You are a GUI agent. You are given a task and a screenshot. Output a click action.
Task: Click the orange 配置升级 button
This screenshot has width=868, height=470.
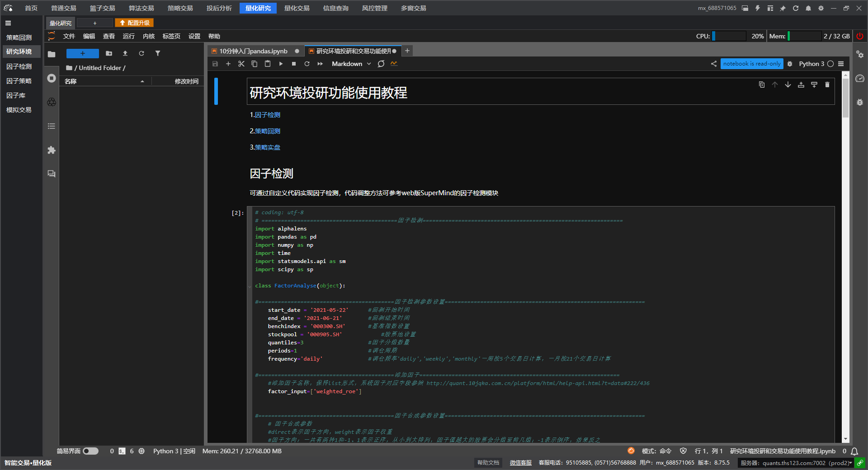coord(134,23)
